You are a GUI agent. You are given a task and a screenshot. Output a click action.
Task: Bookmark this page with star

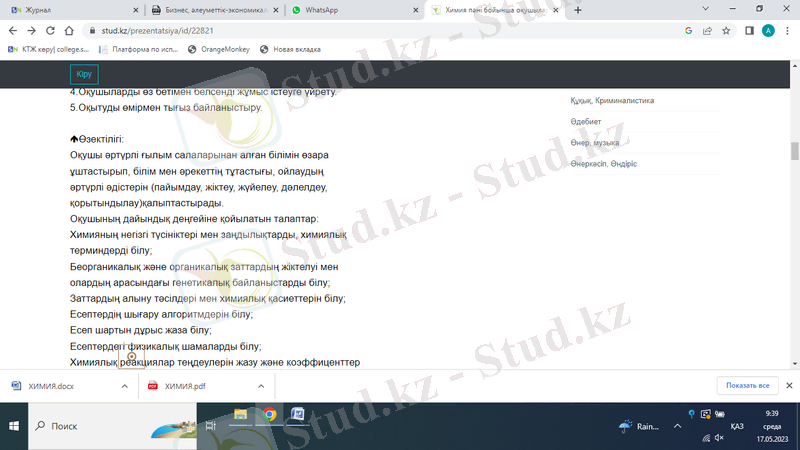(726, 31)
